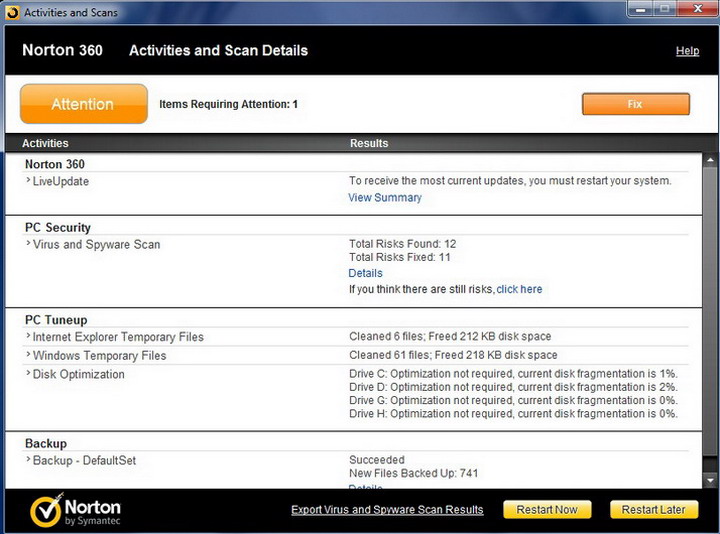720x534 pixels.
Task: Expand the Virus and Spyware Scan entry
Action: pos(28,244)
